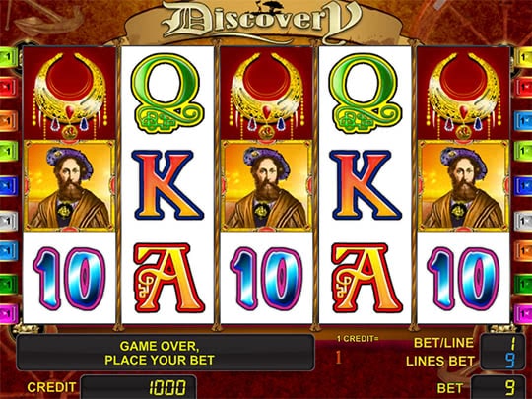
Task: Toggle the yellow payline marker beside reel five
Action: (x=523, y=57)
